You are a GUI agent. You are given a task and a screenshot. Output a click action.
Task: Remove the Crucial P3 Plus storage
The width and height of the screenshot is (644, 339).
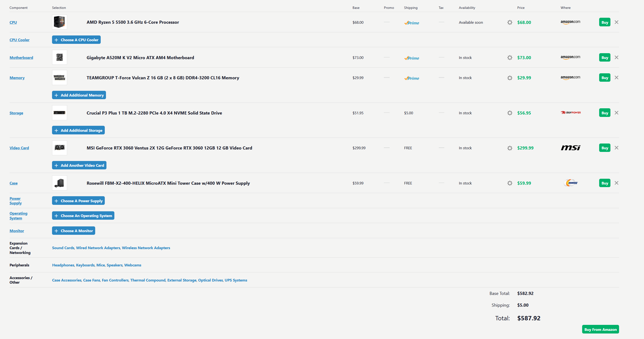point(616,113)
